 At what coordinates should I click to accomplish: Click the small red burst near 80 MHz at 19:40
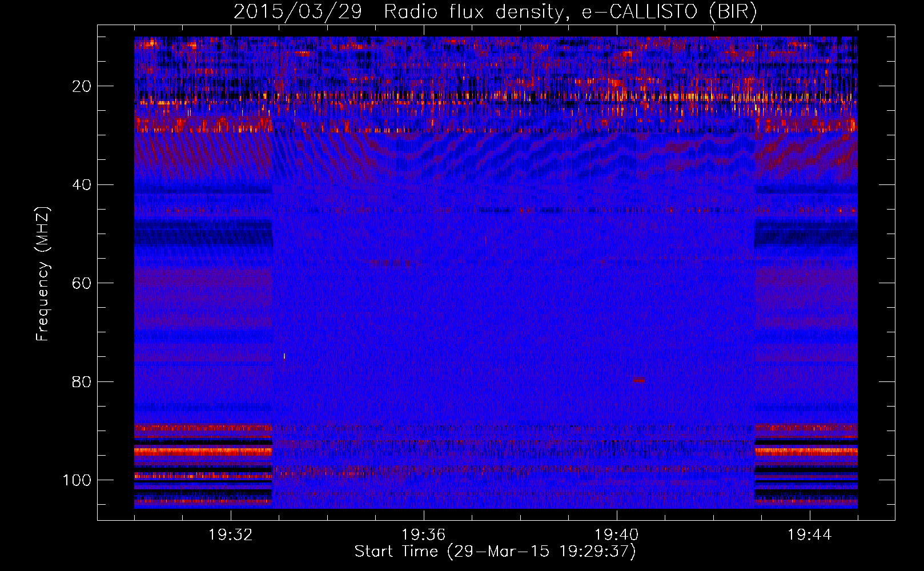click(639, 380)
